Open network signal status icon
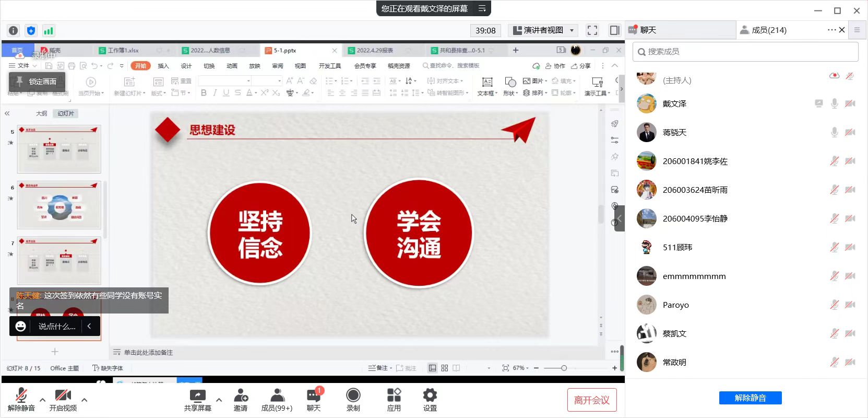 pyautogui.click(x=49, y=31)
